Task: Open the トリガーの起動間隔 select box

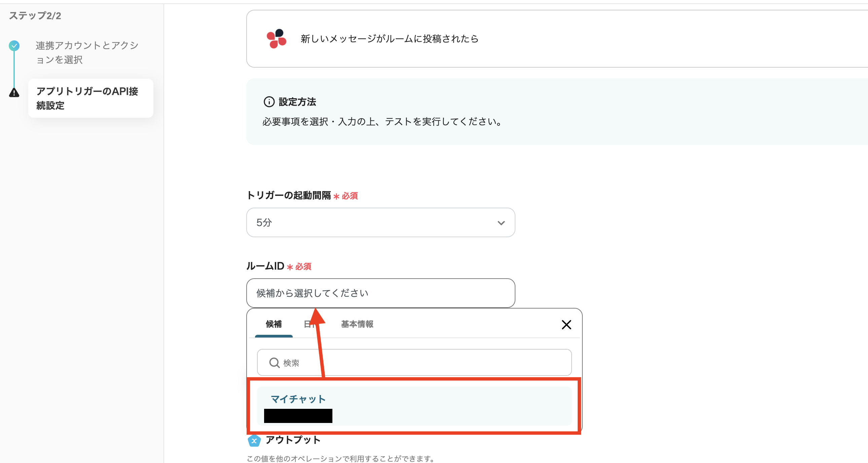Action: pos(371,223)
